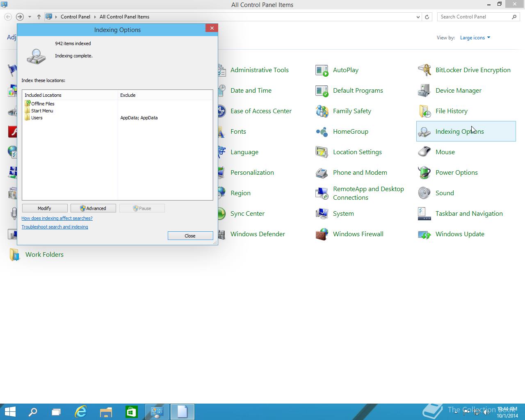Open the RemoteApp and Desktop Connections icon
This screenshot has height=420, width=525.
(322, 193)
